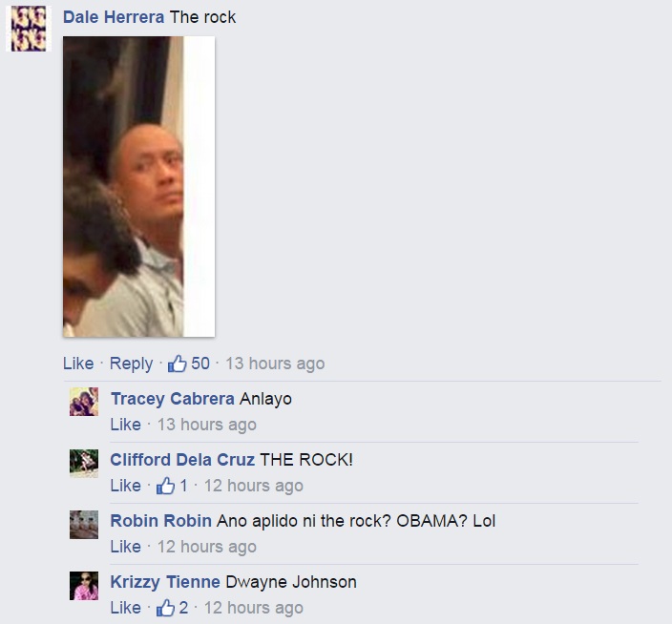672x624 pixels.
Task: Like Dale Herrera's comment
Action: [78, 364]
